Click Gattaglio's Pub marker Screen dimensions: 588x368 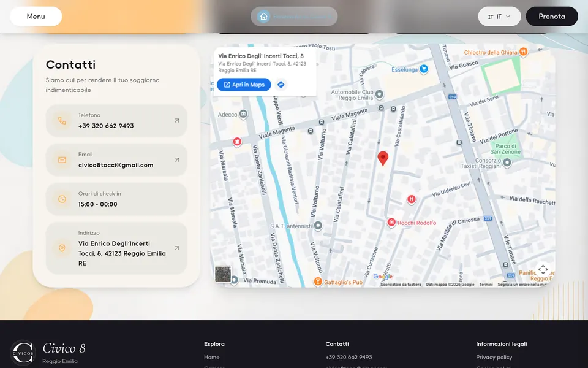318,282
